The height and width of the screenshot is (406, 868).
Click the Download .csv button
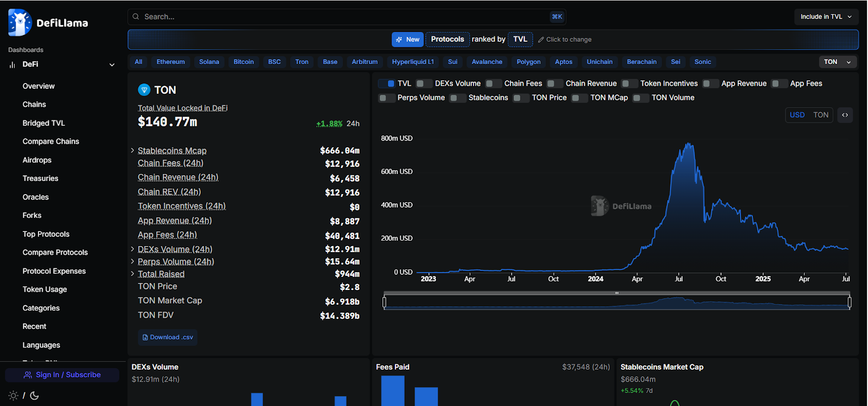coord(168,337)
